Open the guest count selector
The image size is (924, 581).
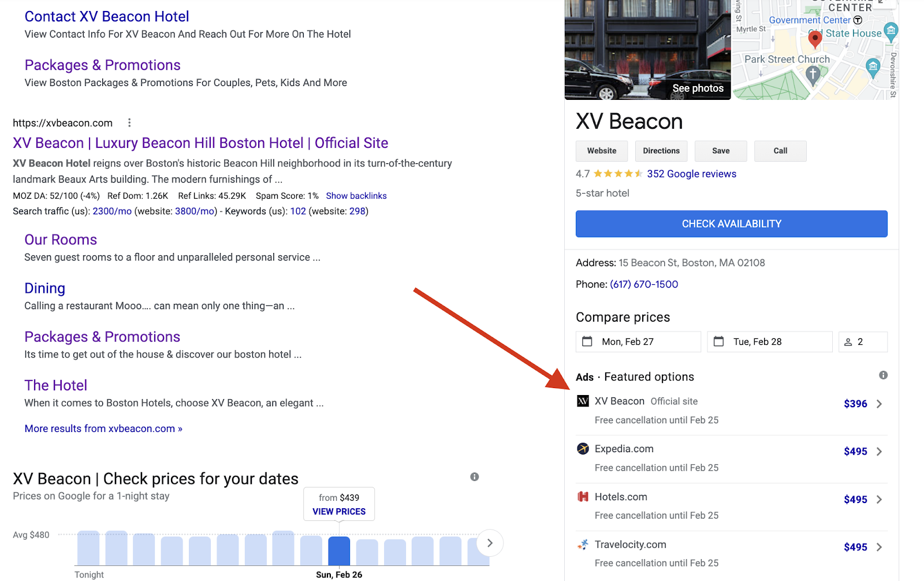click(x=863, y=342)
